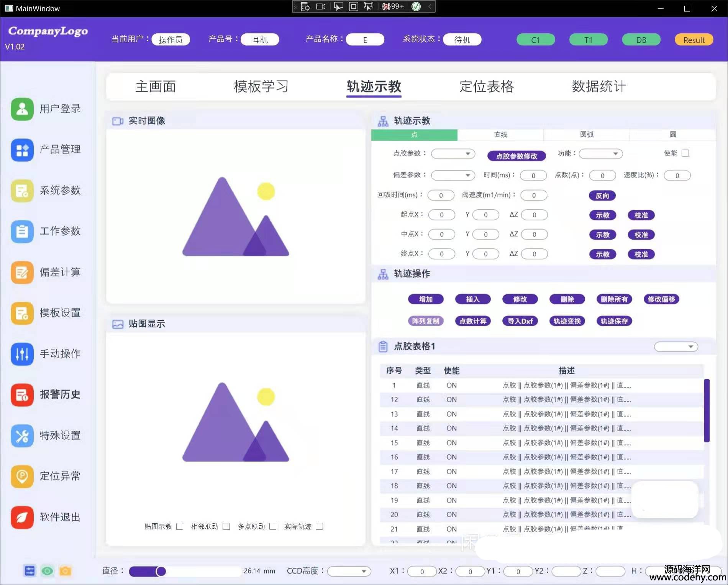Switch to the 模板学习 tab
The height and width of the screenshot is (585, 728).
[261, 87]
